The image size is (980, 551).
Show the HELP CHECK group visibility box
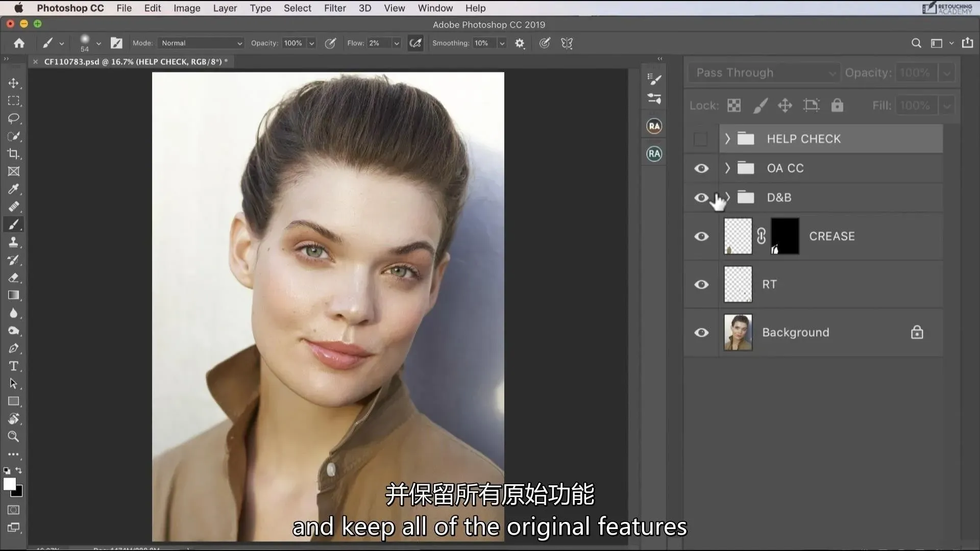coord(701,139)
